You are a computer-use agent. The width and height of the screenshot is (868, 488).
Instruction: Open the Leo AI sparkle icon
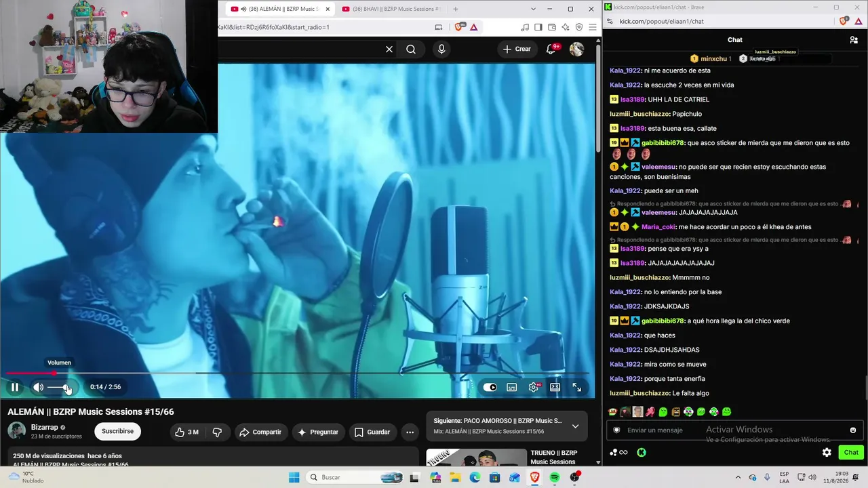[566, 27]
